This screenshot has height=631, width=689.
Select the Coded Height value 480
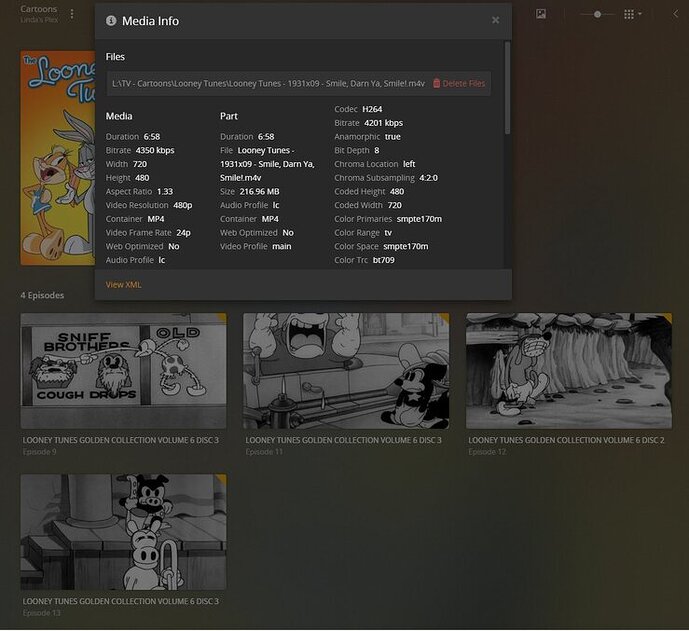coord(397,192)
